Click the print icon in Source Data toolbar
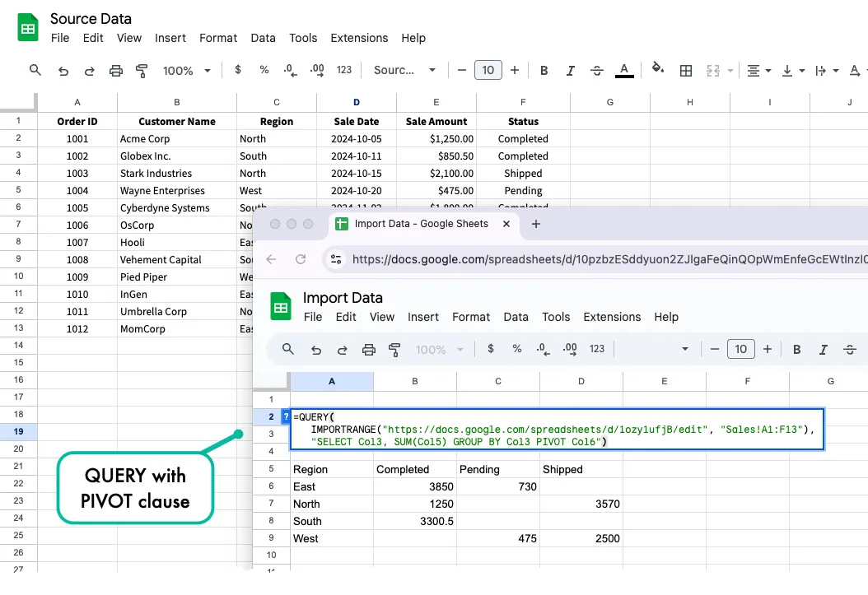Viewport: 868px width, 595px height. coord(116,70)
